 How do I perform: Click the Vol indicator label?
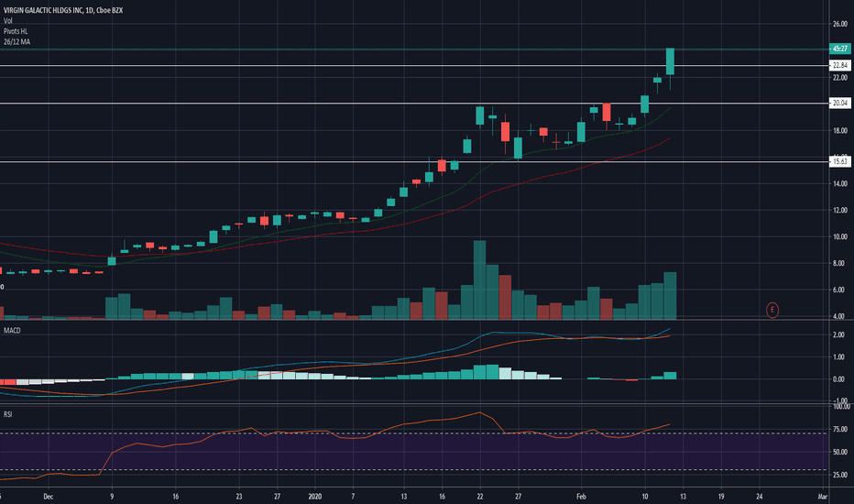[8, 21]
